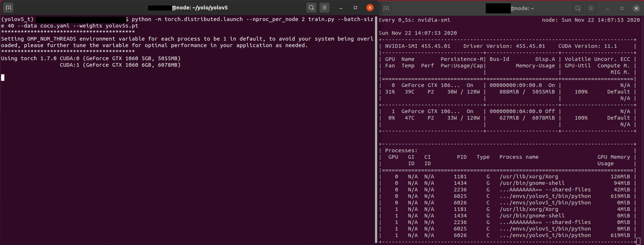Viewport: 644px width, 245px height.
Task: Click 'CUDA:1 (GeForce GTX 1060 6GB, 6078MB)' line
Action: [120, 65]
